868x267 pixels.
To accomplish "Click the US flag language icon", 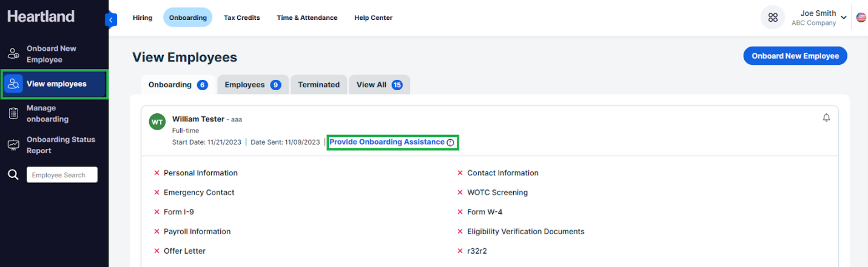I will click(x=861, y=18).
